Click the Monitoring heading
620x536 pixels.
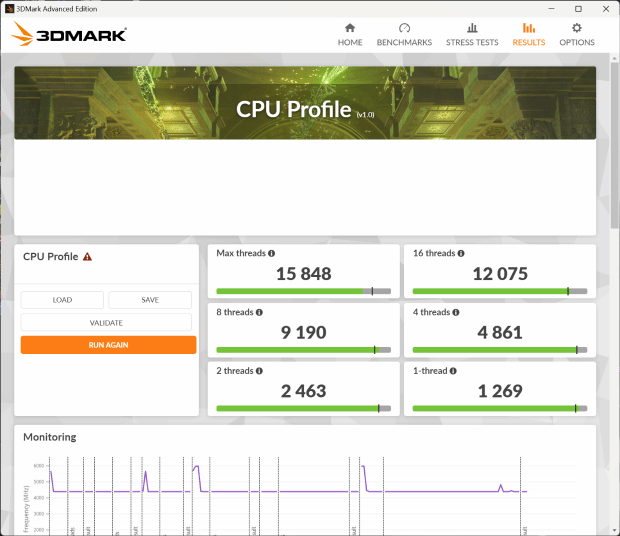(x=50, y=437)
